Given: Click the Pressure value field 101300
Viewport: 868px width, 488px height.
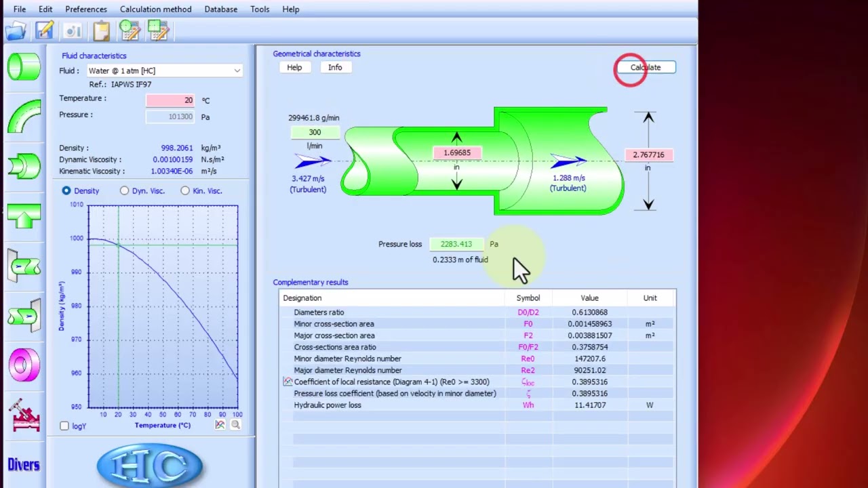Looking at the screenshot, I should click(170, 116).
